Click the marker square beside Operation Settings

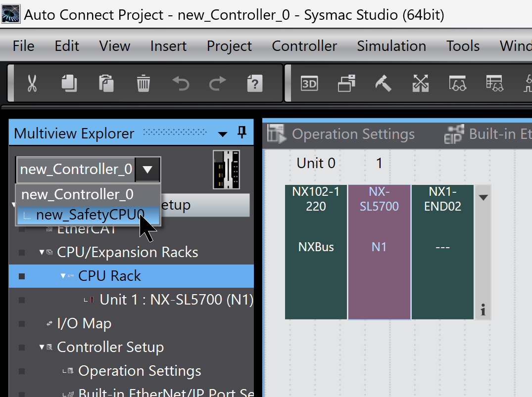22,371
